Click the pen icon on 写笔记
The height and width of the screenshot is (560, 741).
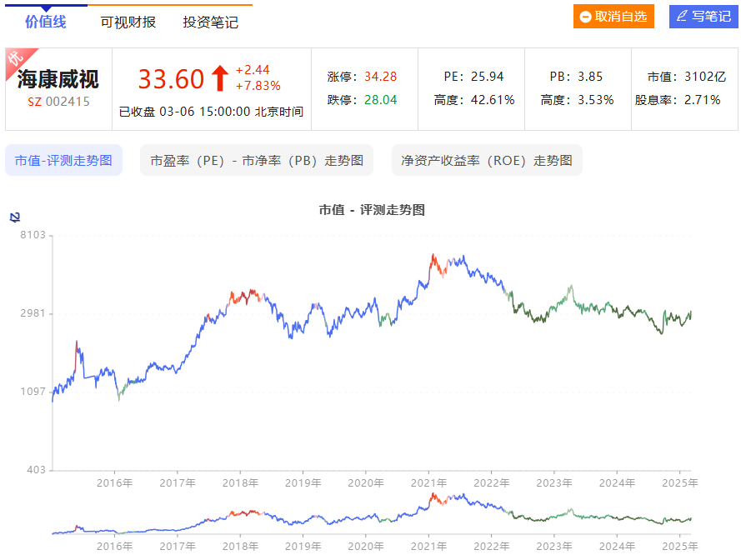tap(682, 17)
